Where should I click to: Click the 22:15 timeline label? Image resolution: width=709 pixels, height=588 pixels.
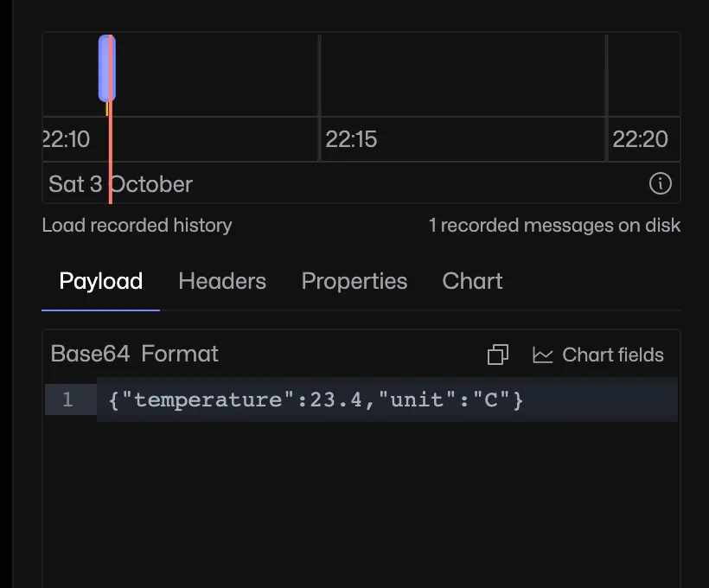point(351,139)
